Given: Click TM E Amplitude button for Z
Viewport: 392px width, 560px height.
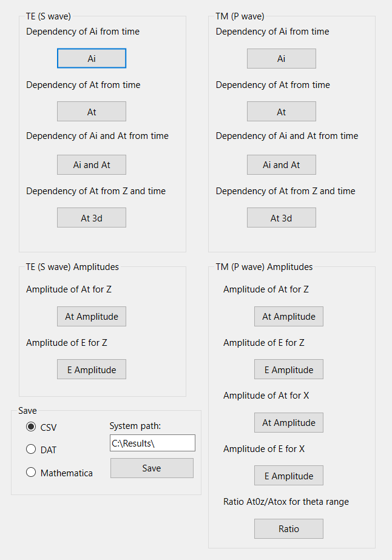Looking at the screenshot, I should point(289,369).
